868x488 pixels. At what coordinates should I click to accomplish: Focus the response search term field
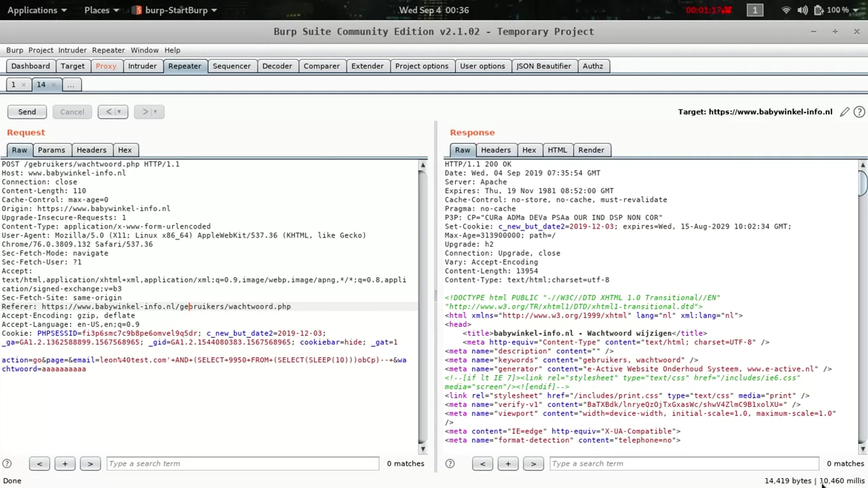tap(684, 464)
